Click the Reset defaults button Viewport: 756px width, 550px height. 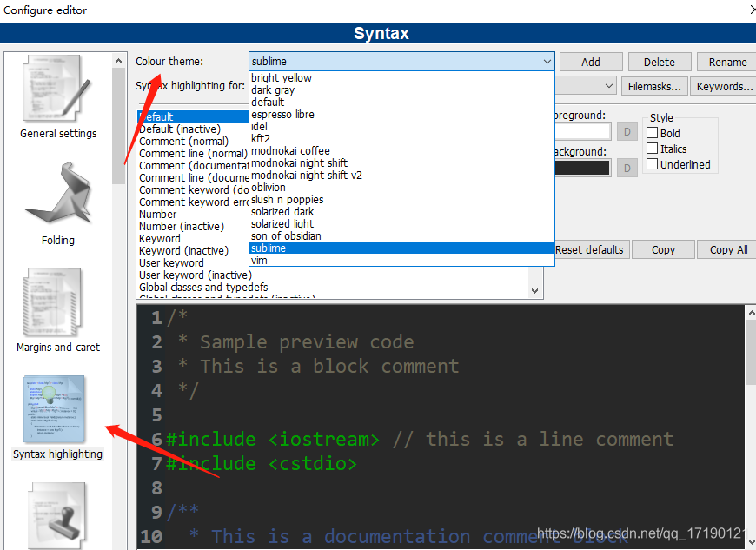coord(590,249)
